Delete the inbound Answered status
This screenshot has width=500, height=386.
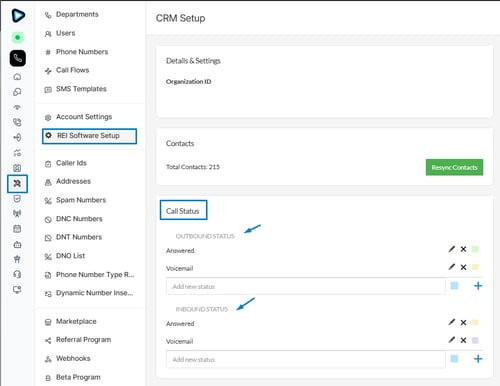pyautogui.click(x=463, y=322)
